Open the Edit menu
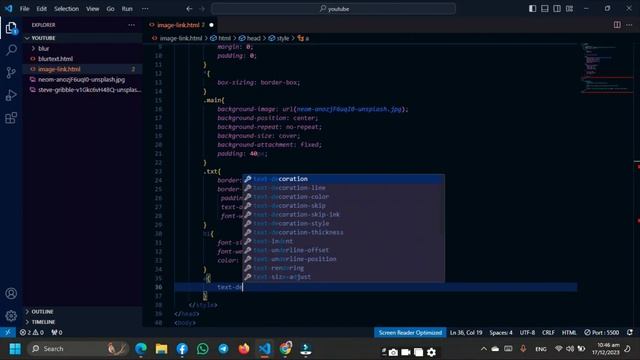Screen dimensions: 640x360 coord(41,9)
